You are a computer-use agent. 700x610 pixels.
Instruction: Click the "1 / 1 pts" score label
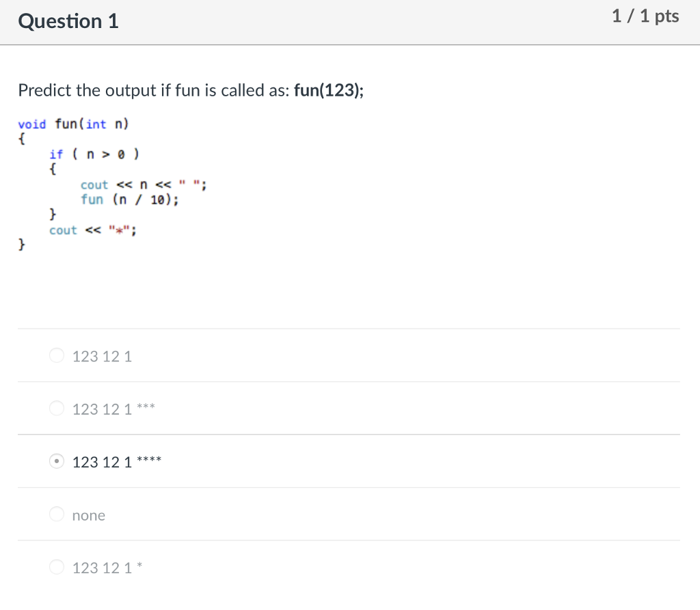tap(645, 16)
